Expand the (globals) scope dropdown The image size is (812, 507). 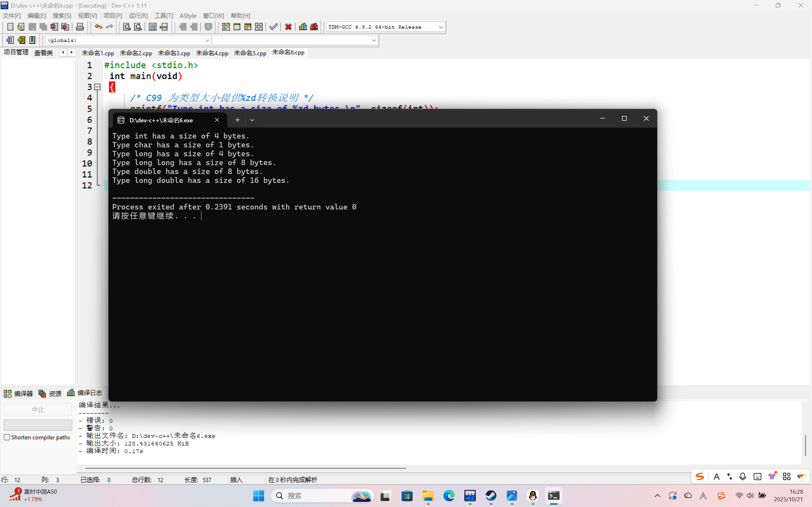click(x=207, y=40)
